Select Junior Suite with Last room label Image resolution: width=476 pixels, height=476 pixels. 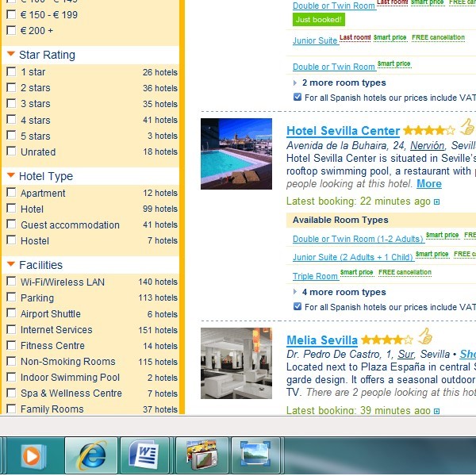point(315,40)
